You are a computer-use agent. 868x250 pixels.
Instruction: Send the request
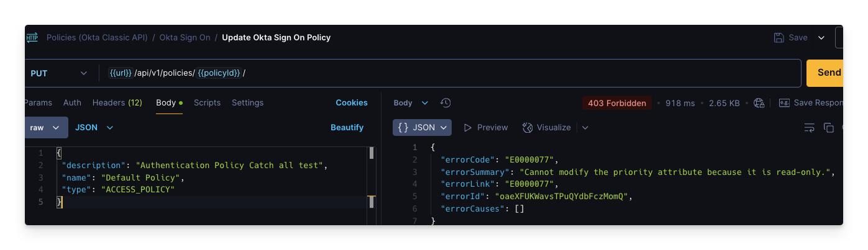tap(825, 73)
